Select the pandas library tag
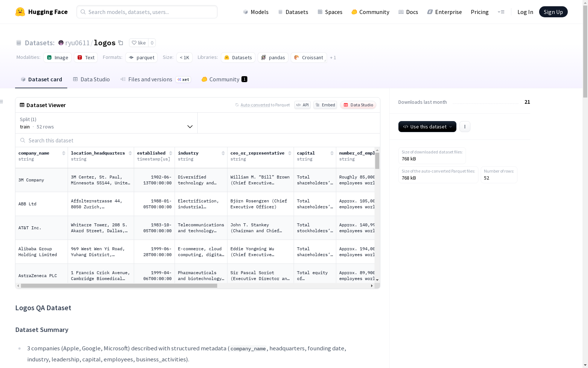Viewport: 588px width, 368px height. coord(273,57)
